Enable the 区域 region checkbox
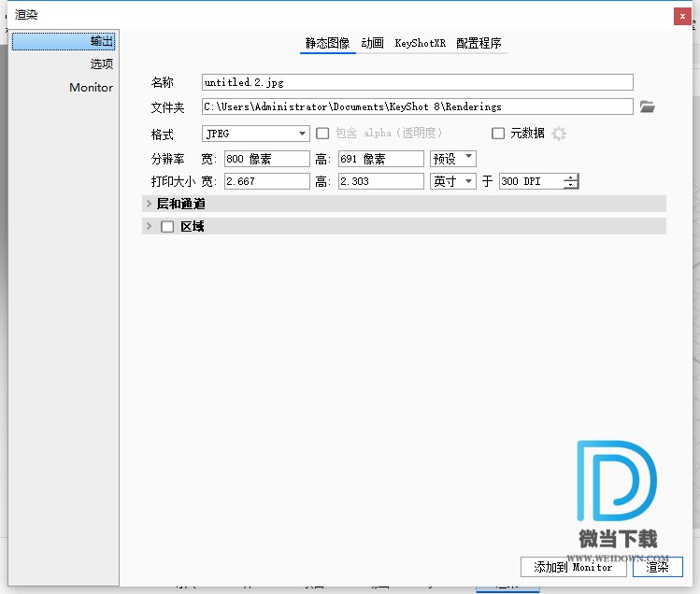Screen dimensions: 700x594 tap(167, 227)
